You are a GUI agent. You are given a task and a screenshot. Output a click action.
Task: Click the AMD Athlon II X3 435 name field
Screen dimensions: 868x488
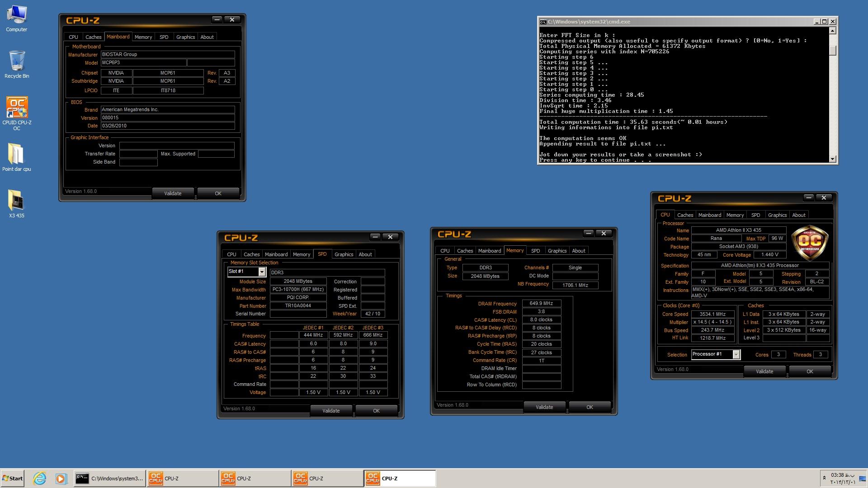[738, 230]
